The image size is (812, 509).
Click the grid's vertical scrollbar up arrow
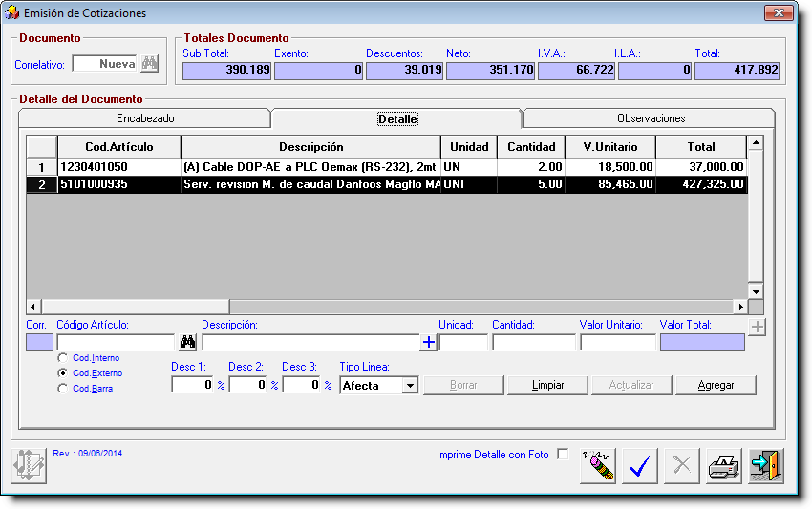[x=756, y=142]
